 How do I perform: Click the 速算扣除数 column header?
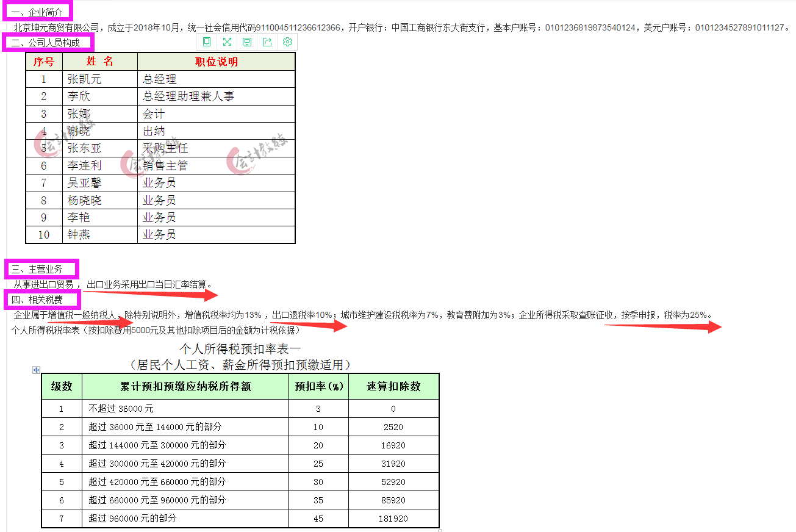click(393, 386)
